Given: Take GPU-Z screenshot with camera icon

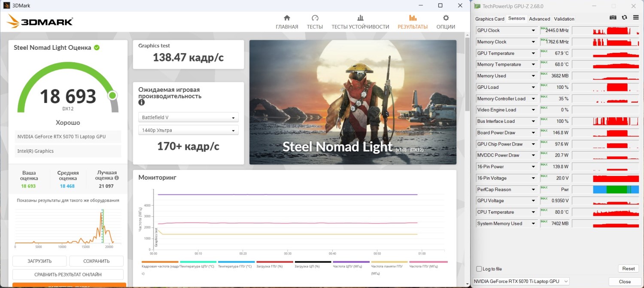Looking at the screenshot, I should (613, 18).
